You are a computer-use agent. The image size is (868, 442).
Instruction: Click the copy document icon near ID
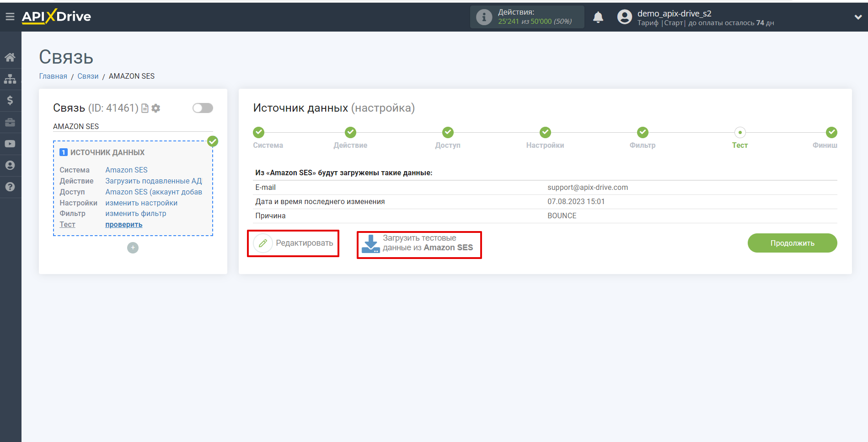(145, 108)
